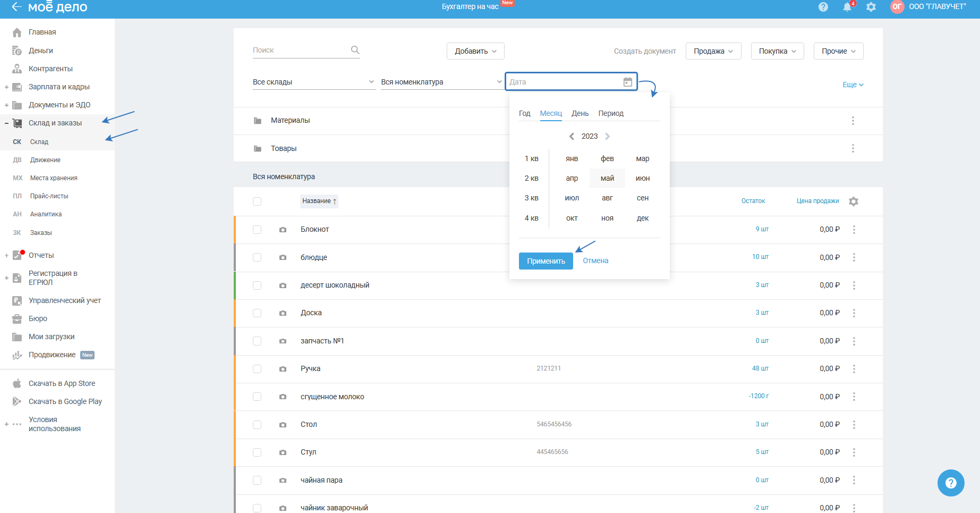Click the ОГ account avatar
This screenshot has width=980, height=513.
tap(897, 7)
